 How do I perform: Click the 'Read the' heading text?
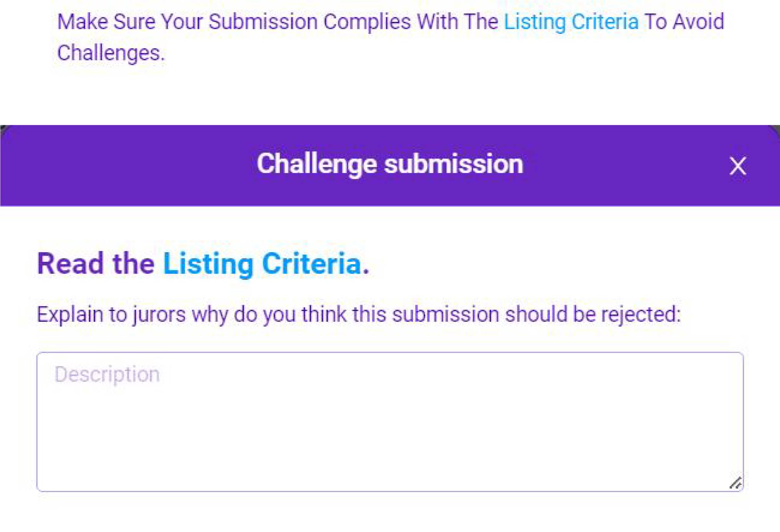coord(96,264)
